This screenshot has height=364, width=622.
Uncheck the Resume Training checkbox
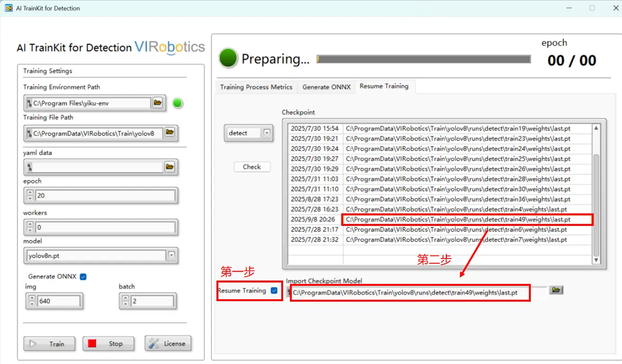click(274, 291)
